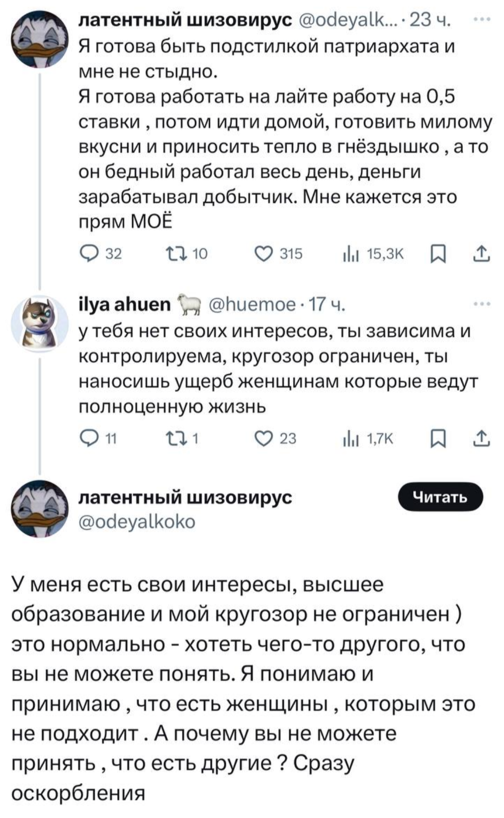Like ilya ahuen's reply with 23 likes
The image size is (504, 818).
coord(264,438)
